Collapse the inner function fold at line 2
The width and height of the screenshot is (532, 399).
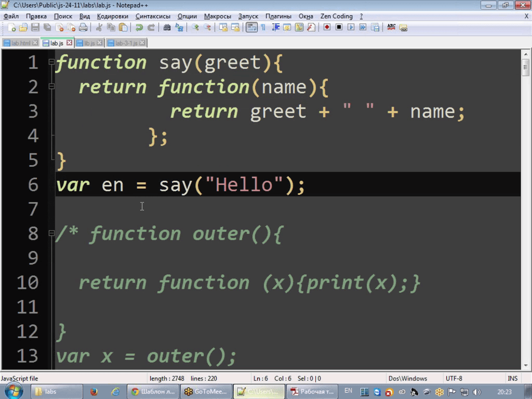51,87
